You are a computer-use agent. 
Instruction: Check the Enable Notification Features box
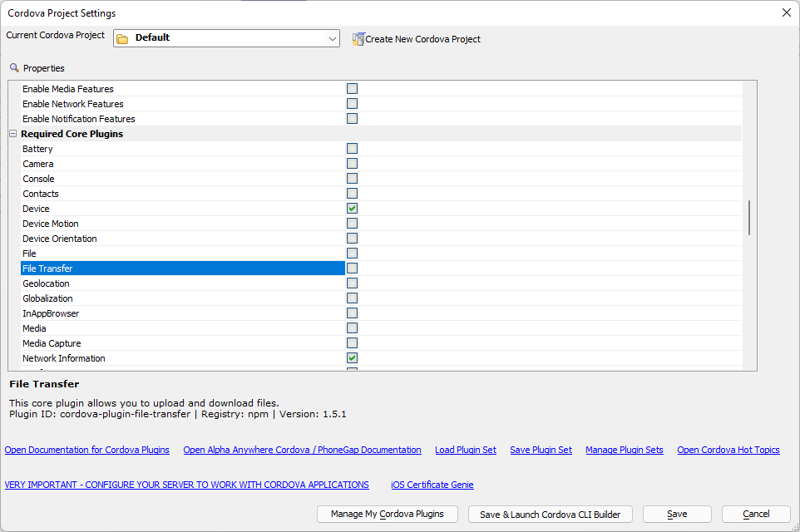(x=352, y=118)
